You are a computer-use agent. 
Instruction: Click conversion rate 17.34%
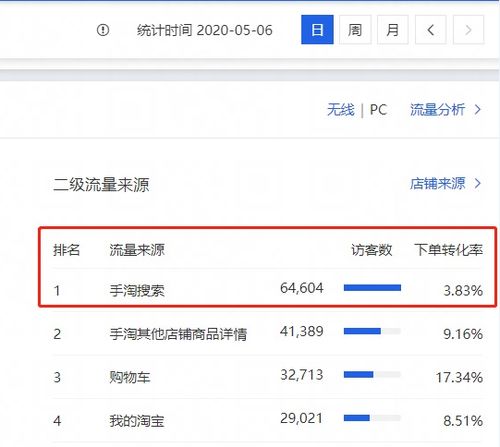(459, 378)
